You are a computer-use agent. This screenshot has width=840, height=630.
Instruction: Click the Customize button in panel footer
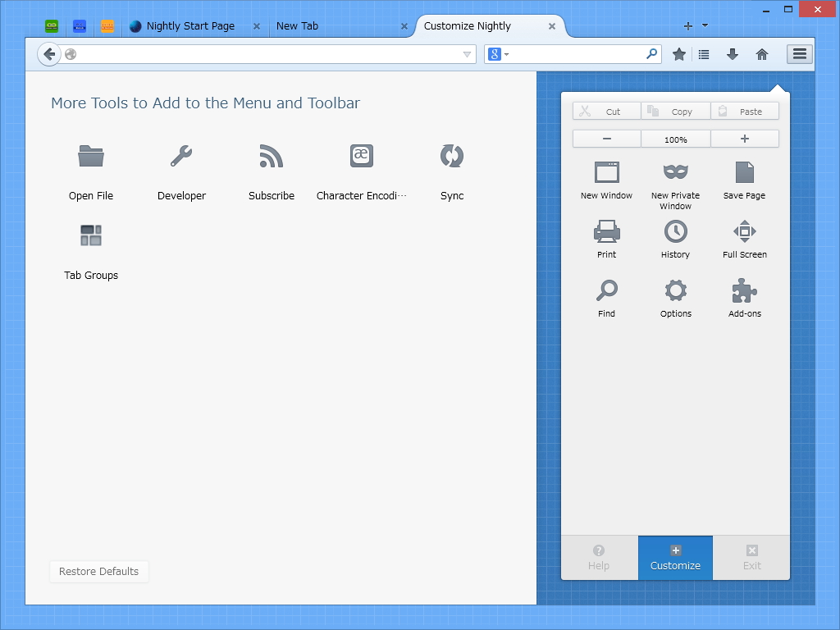point(675,558)
